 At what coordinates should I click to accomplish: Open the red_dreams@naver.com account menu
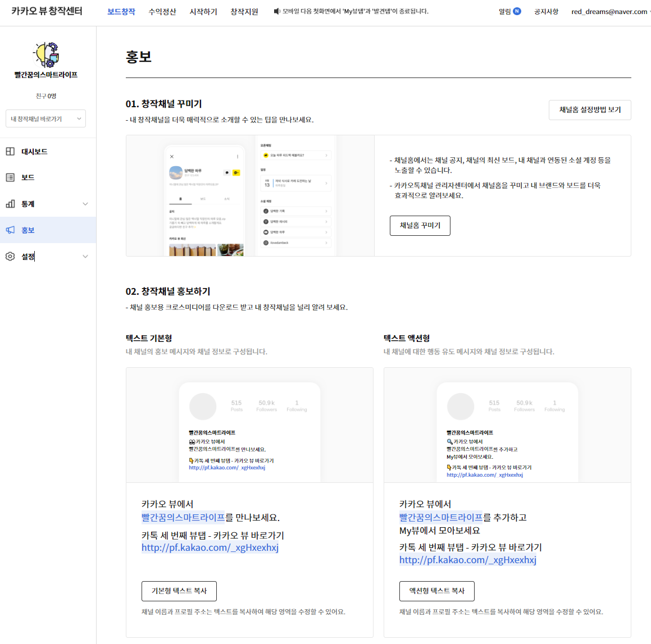click(x=611, y=12)
